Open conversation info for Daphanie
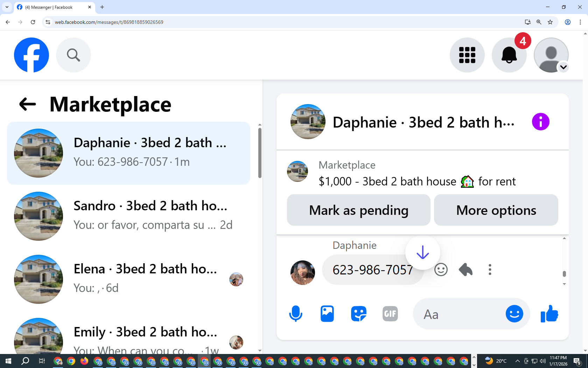The width and height of the screenshot is (588, 368). (541, 122)
